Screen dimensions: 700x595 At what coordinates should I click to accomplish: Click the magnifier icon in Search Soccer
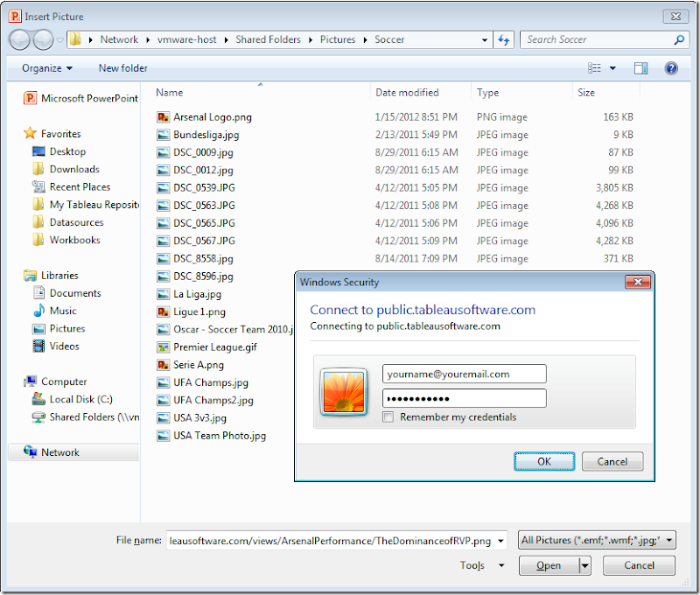pyautogui.click(x=679, y=39)
